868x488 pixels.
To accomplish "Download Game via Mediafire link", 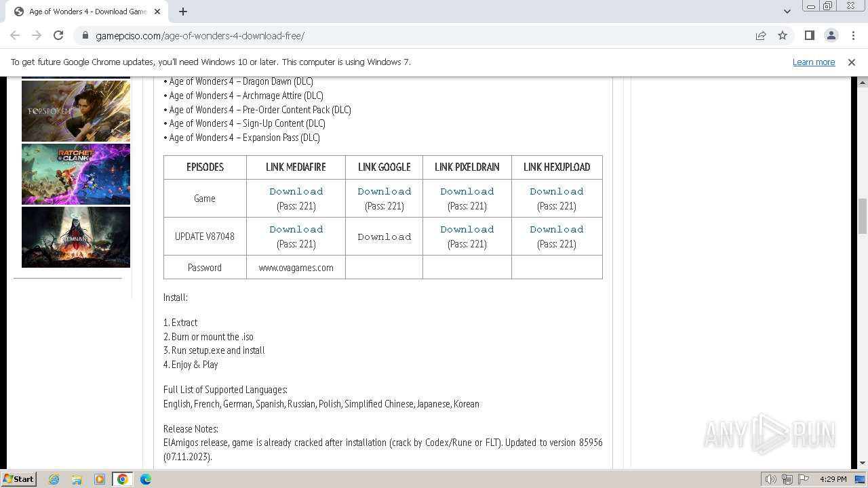I will tap(296, 191).
